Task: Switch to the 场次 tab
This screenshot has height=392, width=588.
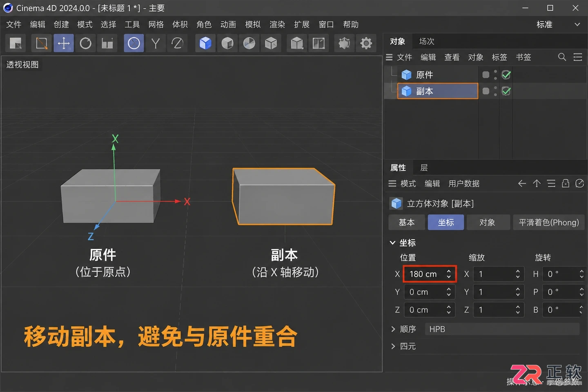Action: pyautogui.click(x=427, y=41)
